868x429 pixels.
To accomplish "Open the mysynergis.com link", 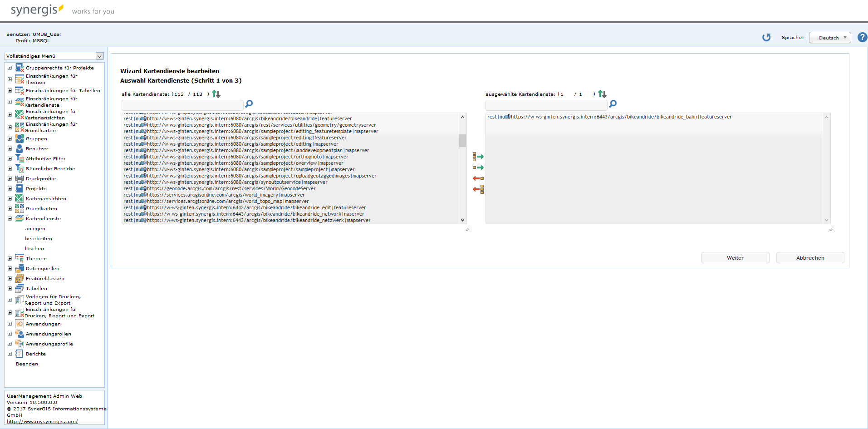I will pos(42,421).
